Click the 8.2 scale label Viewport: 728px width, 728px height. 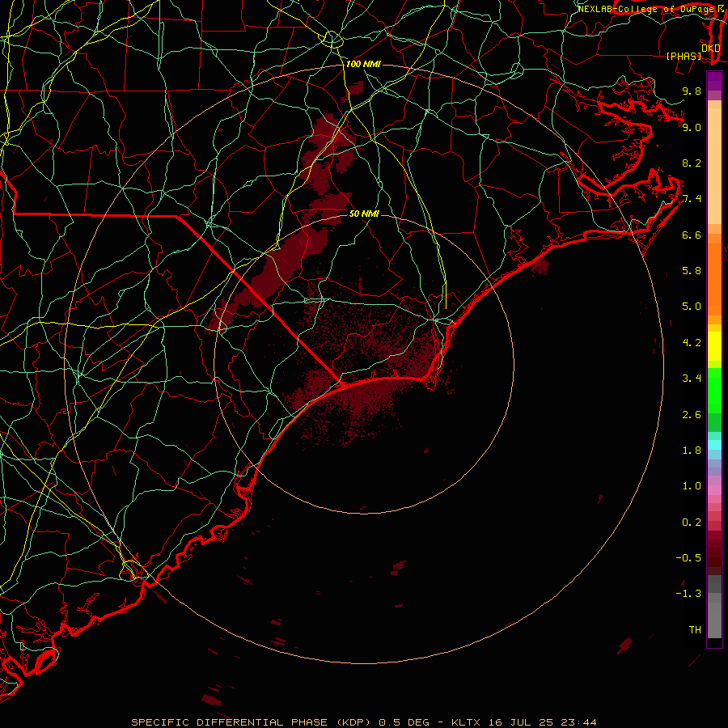click(692, 163)
